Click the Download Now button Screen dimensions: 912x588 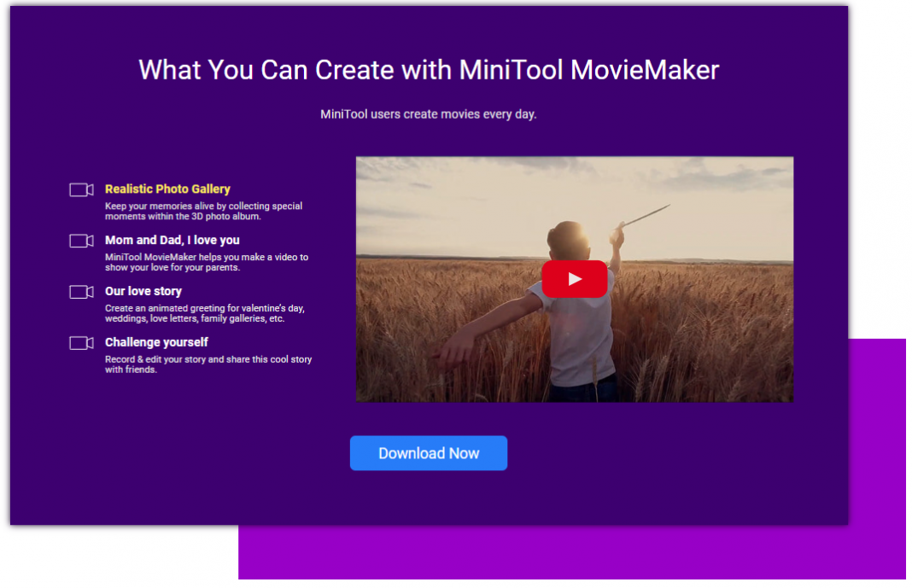pos(429,453)
